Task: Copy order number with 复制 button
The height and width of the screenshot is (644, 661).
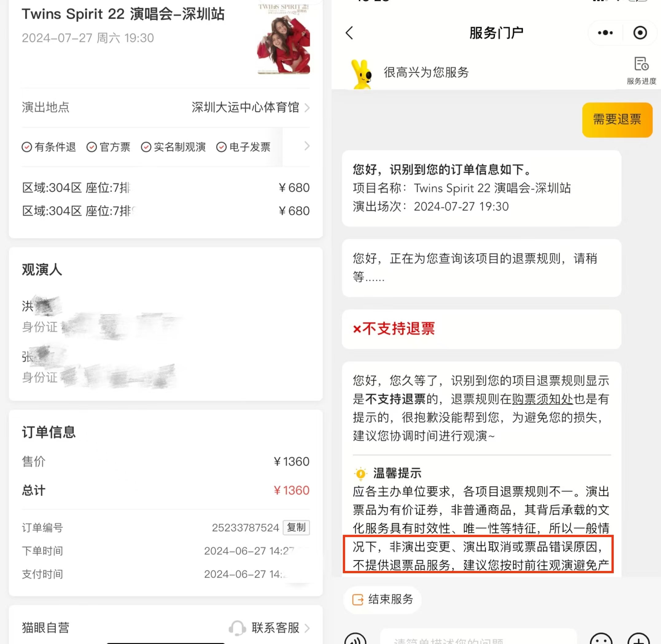Action: [296, 527]
